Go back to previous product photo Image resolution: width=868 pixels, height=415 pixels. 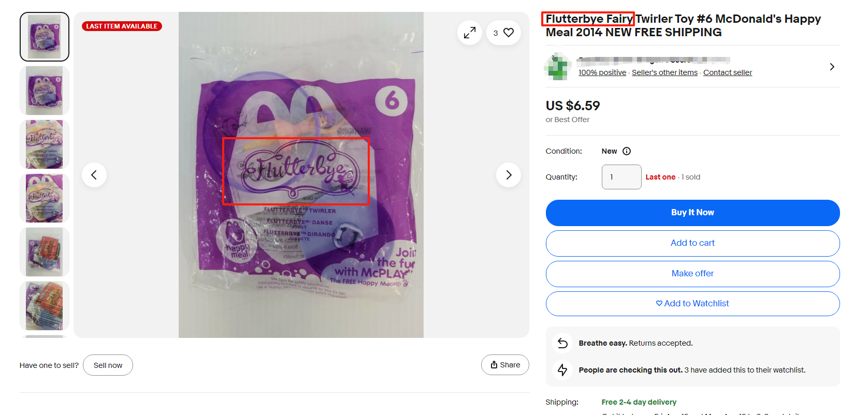[94, 175]
